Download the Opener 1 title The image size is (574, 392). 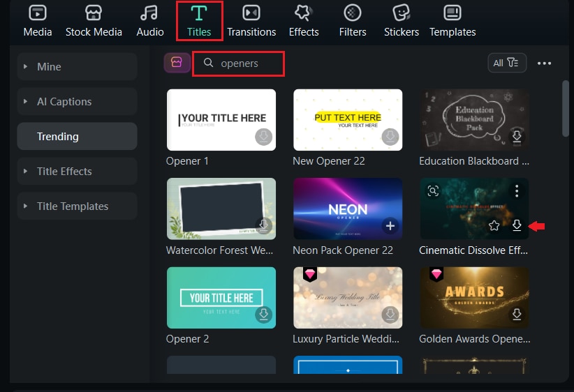click(263, 137)
